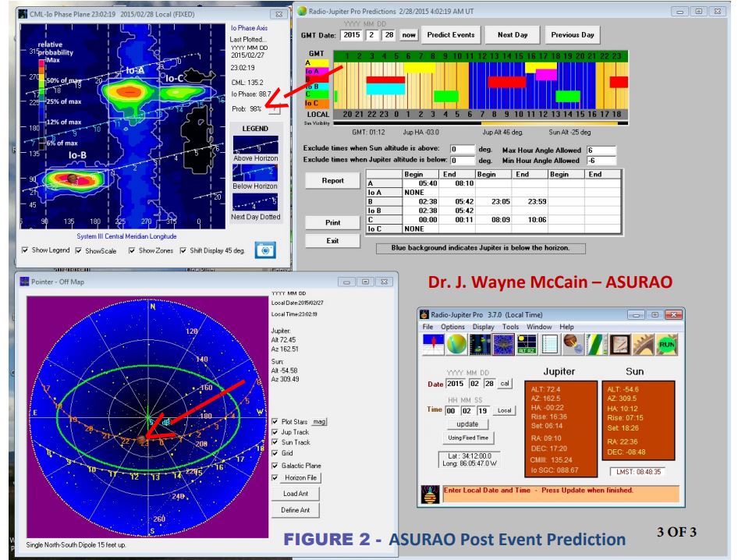Click the Exit button in Predictions window
Viewport: 738px width, 560px height.
tap(333, 240)
